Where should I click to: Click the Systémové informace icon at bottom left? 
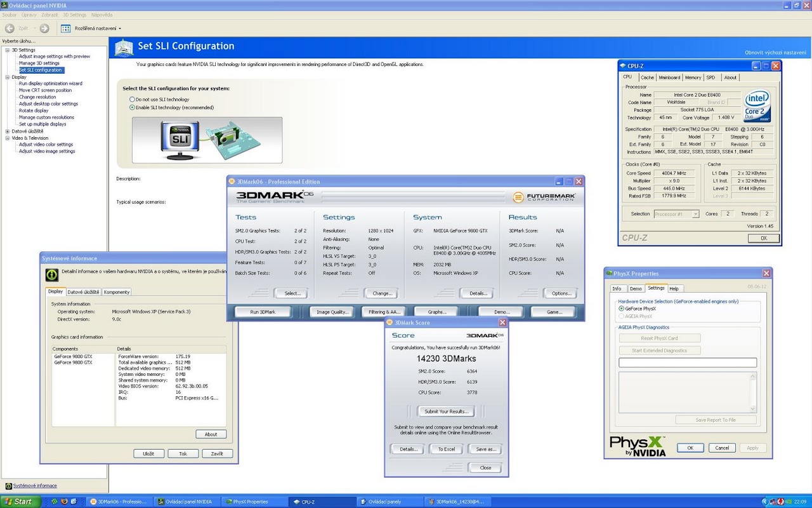coord(8,486)
